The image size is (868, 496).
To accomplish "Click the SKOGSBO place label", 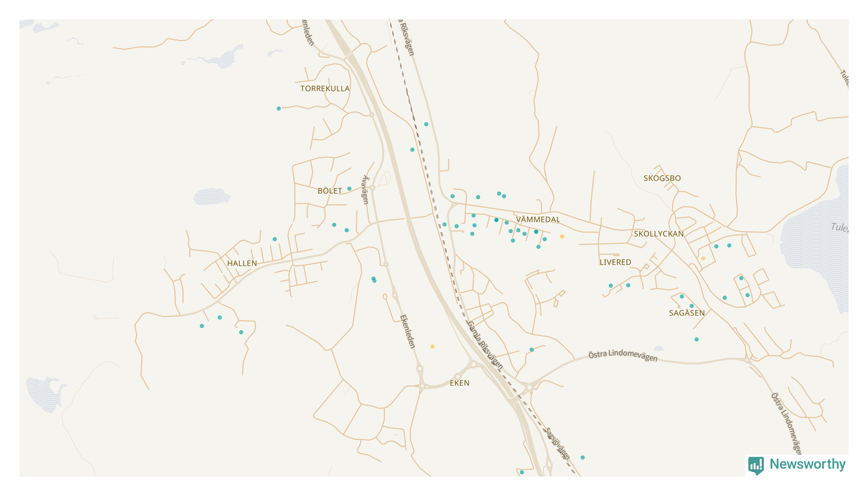I will point(662,178).
